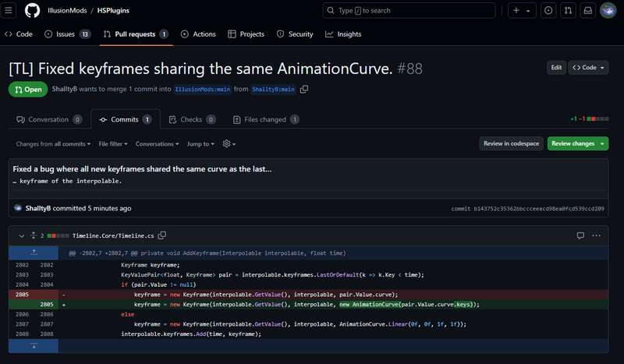624x364 pixels.
Task: Expand the File filter dropdown
Action: coord(113,144)
